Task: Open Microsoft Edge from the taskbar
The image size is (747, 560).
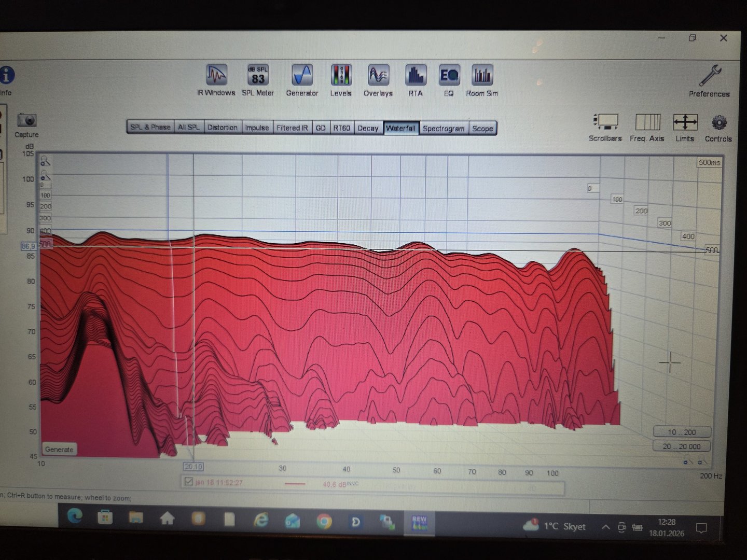Action: point(75,516)
